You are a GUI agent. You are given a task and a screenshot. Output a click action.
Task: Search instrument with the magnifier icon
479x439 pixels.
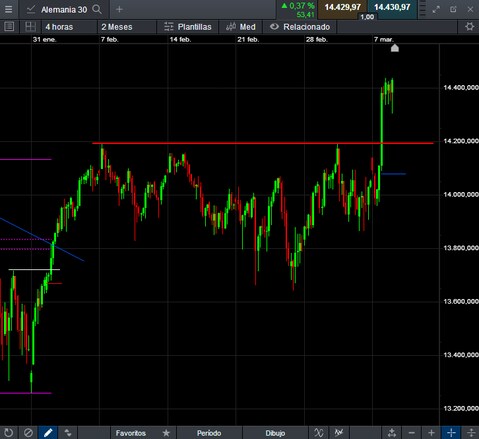(x=97, y=9)
